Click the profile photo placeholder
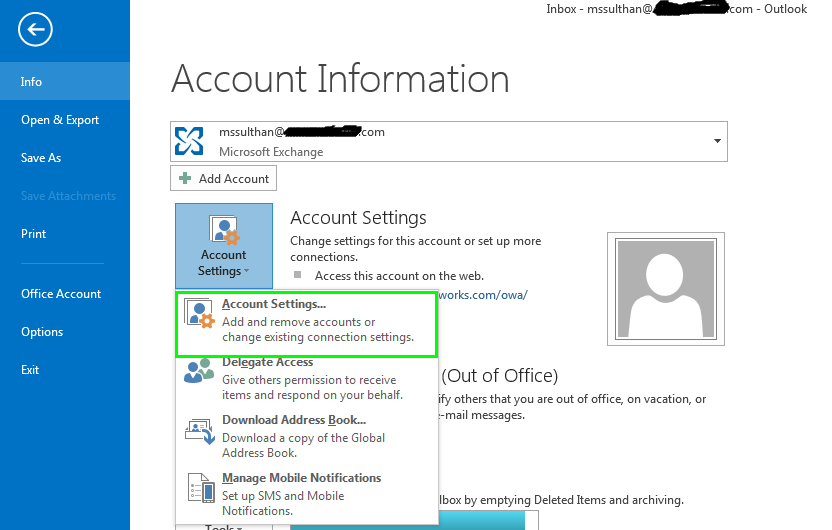Image resolution: width=832 pixels, height=530 pixels. [666, 289]
